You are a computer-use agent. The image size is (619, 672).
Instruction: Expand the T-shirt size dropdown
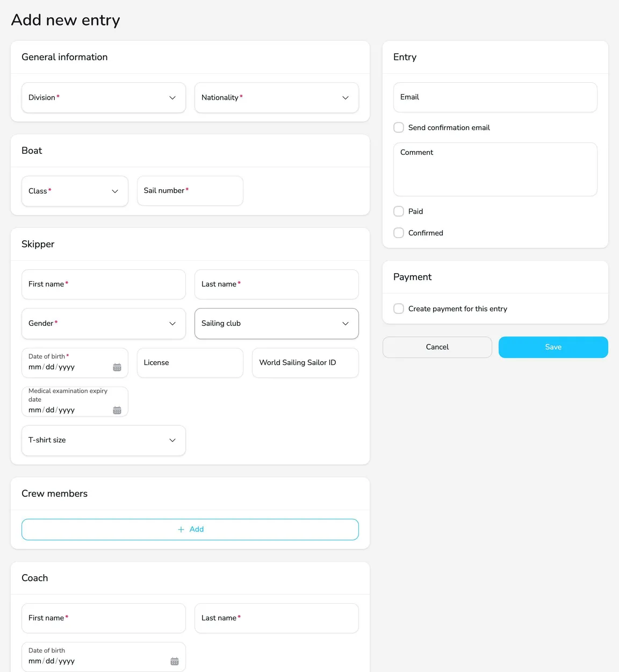pos(104,440)
